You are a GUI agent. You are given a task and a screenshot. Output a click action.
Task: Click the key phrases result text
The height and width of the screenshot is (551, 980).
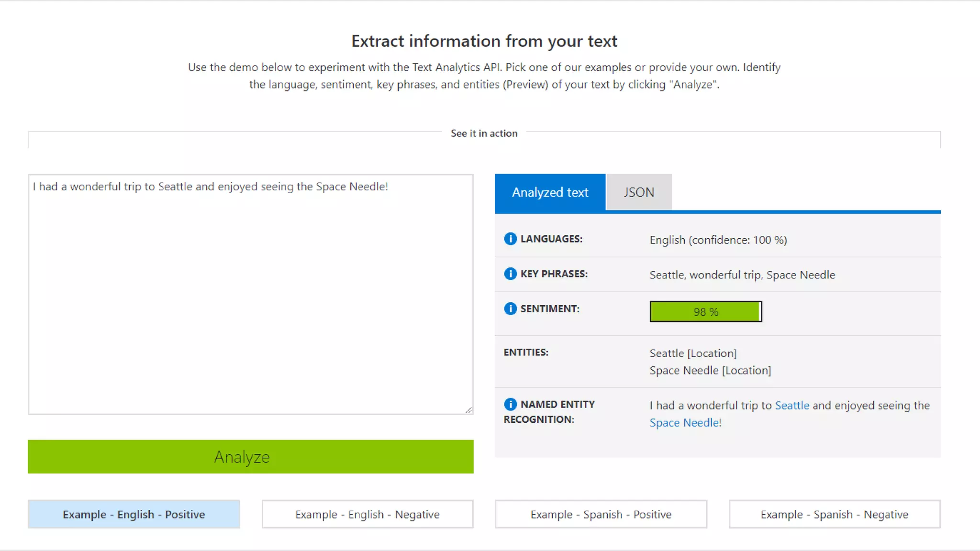coord(742,275)
